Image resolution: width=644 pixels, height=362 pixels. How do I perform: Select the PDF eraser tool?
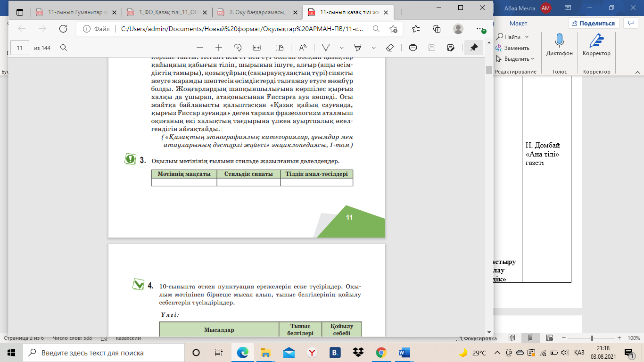(x=389, y=48)
